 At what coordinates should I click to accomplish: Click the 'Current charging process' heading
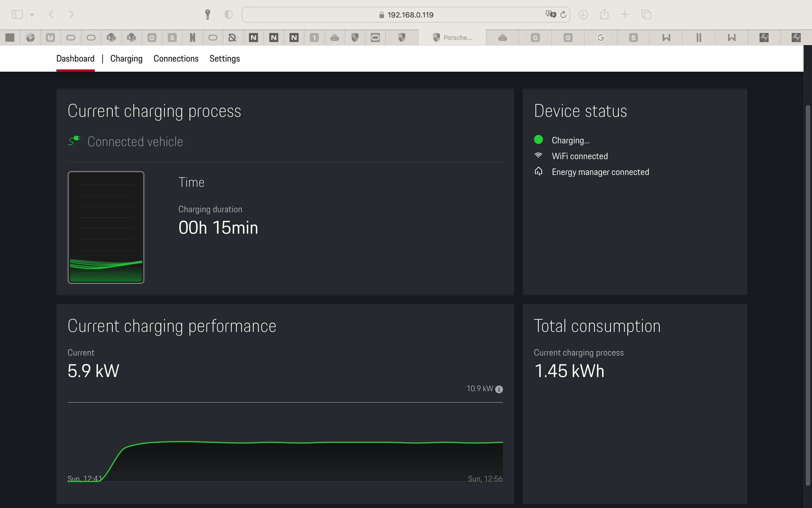pyautogui.click(x=154, y=111)
